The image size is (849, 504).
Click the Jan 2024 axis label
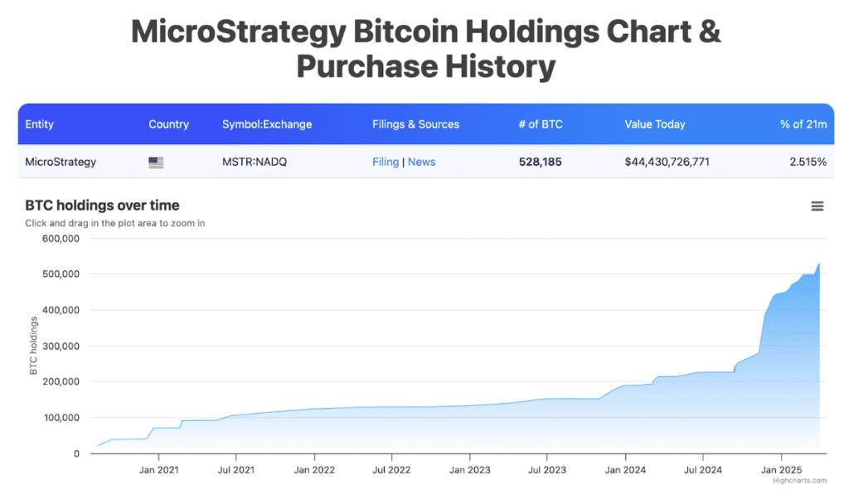(625, 470)
